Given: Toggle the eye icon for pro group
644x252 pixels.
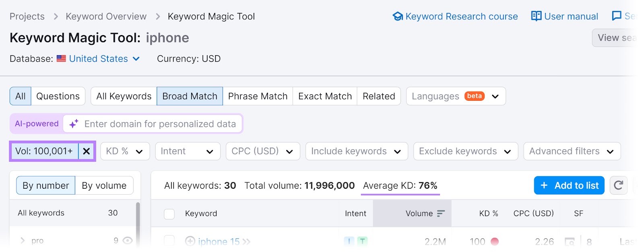Looking at the screenshot, I should click(128, 241).
